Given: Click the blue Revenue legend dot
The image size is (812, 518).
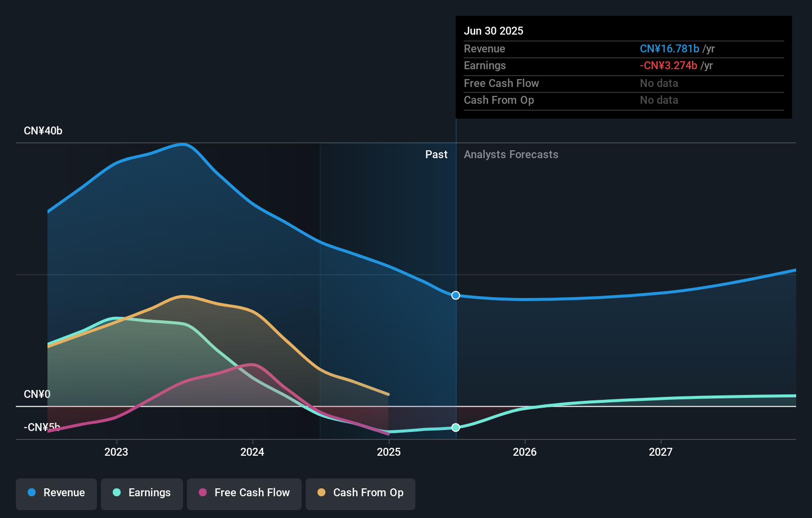Looking at the screenshot, I should 32,493.
